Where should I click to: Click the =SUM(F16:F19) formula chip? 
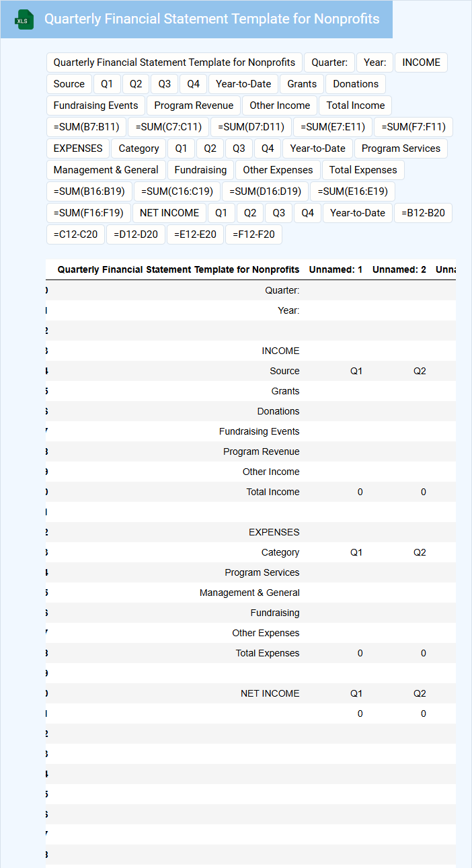(89, 213)
